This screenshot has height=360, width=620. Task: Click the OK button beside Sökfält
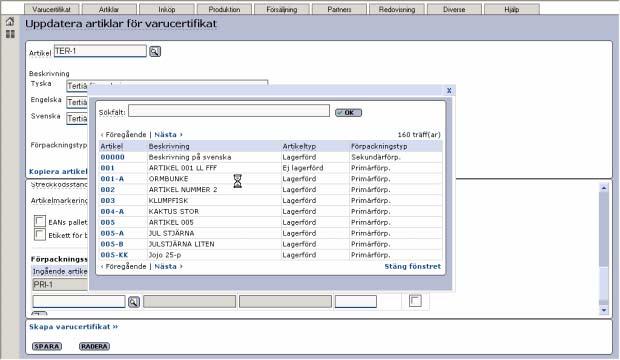click(348, 112)
